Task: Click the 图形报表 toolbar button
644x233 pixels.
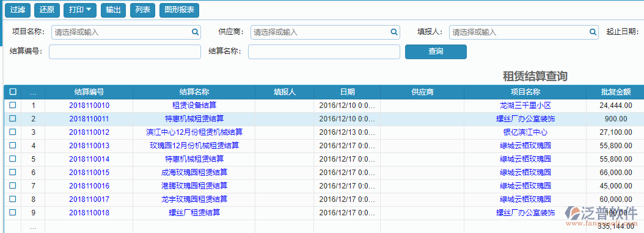Action: [179, 10]
